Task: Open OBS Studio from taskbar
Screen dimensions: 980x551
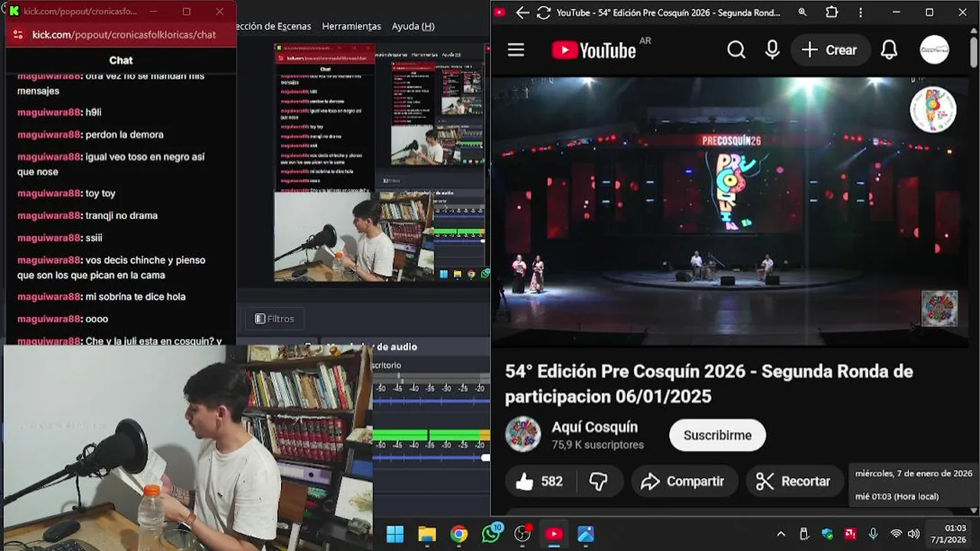Action: click(x=523, y=534)
